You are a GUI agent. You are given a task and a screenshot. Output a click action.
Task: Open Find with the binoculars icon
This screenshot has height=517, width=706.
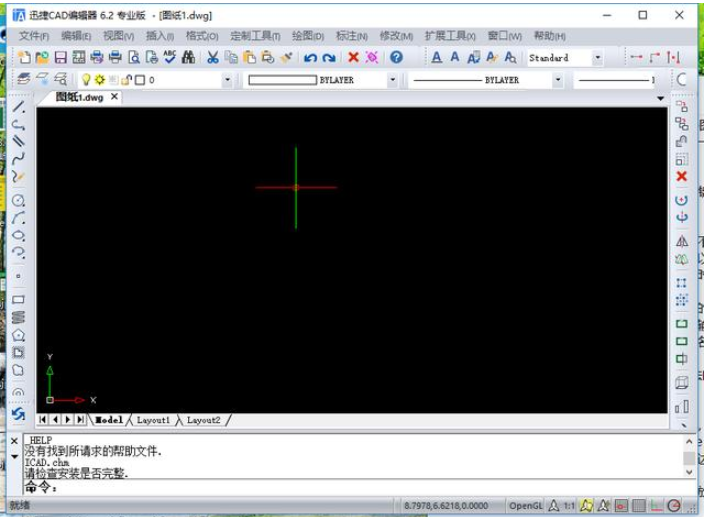pos(188,57)
